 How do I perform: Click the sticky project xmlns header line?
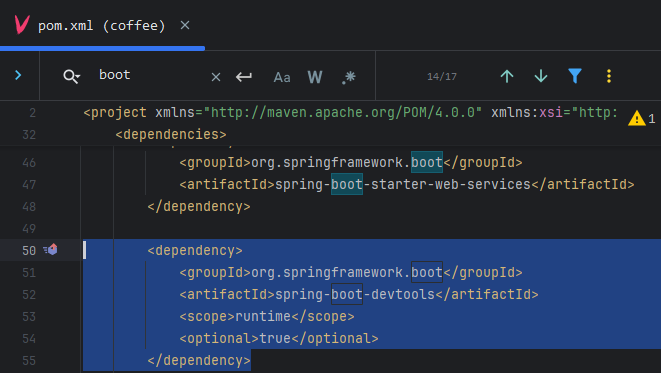pos(350,113)
